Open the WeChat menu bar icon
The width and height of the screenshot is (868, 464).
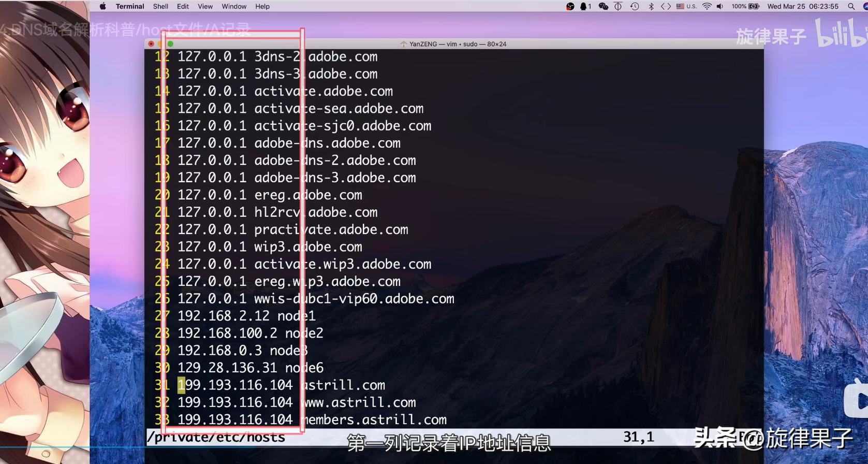tap(603, 6)
